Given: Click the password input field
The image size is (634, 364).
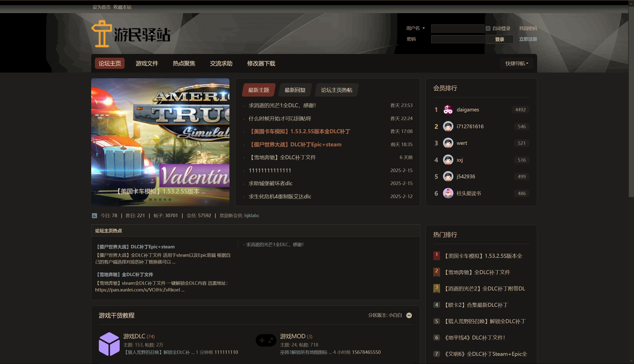Looking at the screenshot, I should (457, 39).
